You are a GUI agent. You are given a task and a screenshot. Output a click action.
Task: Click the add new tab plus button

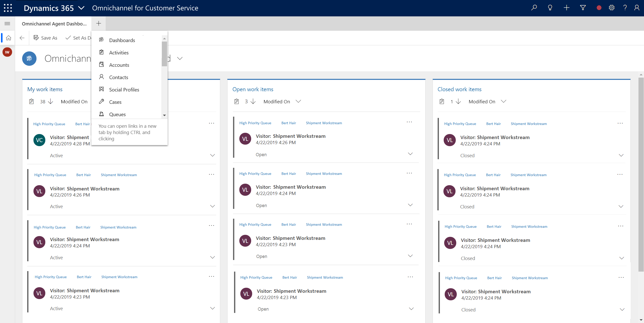[98, 23]
